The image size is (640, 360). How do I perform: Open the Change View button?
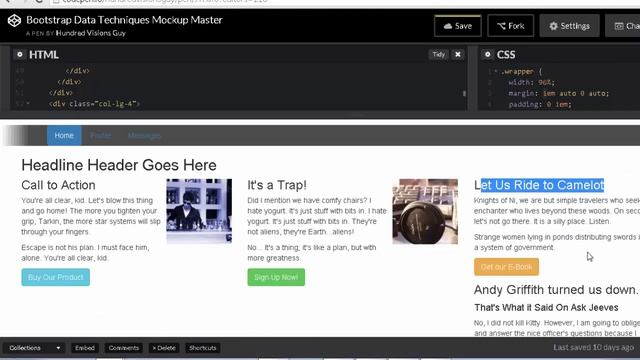click(623, 26)
